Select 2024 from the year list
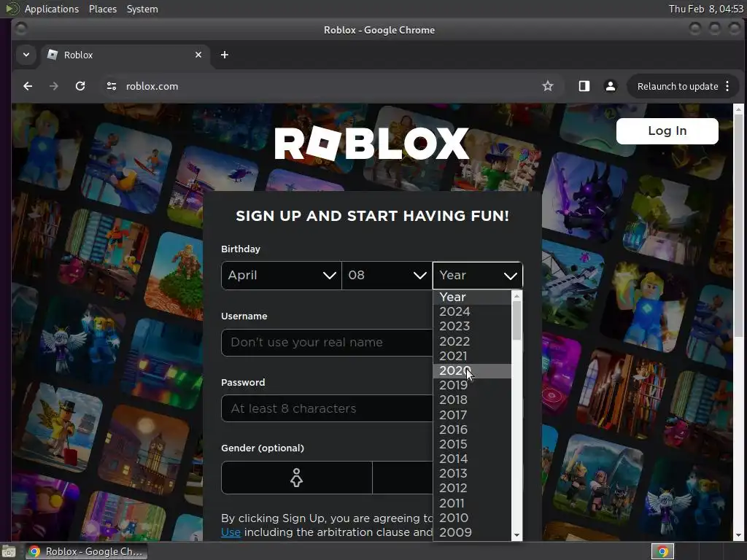Viewport: 747px width, 560px height. click(472, 311)
